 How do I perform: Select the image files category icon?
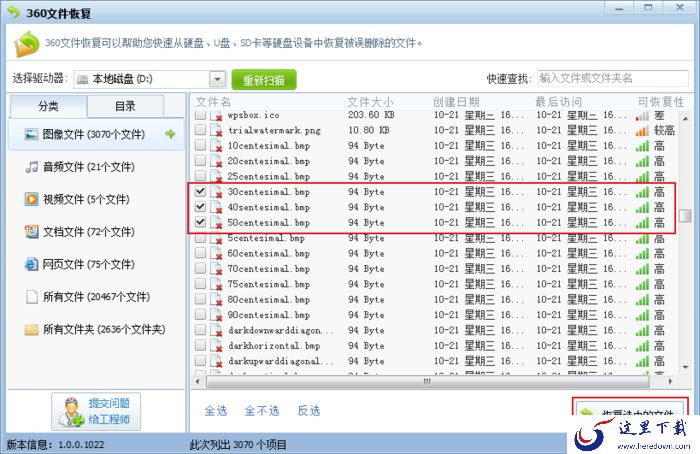click(31, 134)
